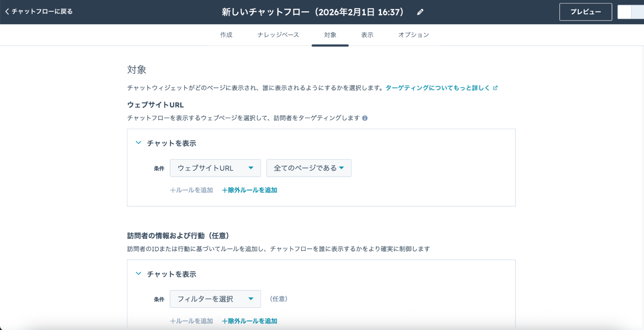This screenshot has width=644, height=330.
Task: Open the オプション tab
Action: [x=413, y=35]
